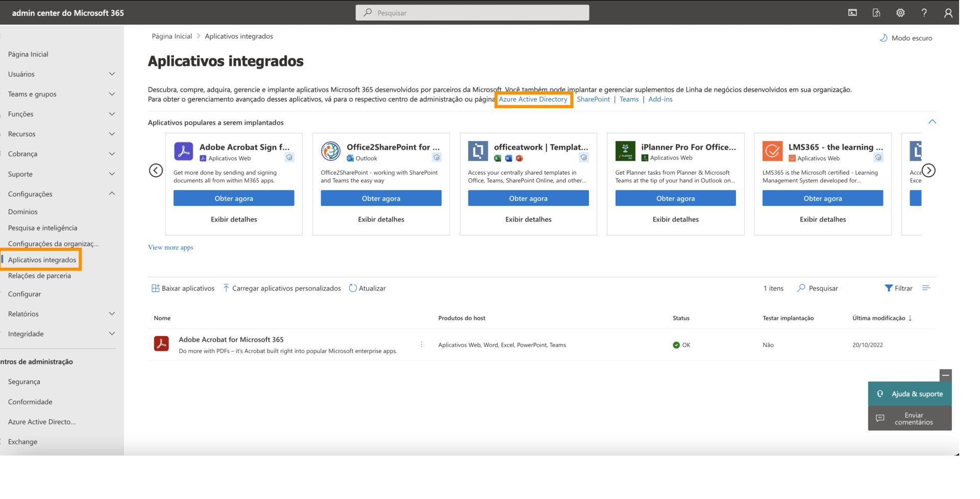Open Relações de parceria
Screen dimensions: 980x499
click(x=39, y=275)
